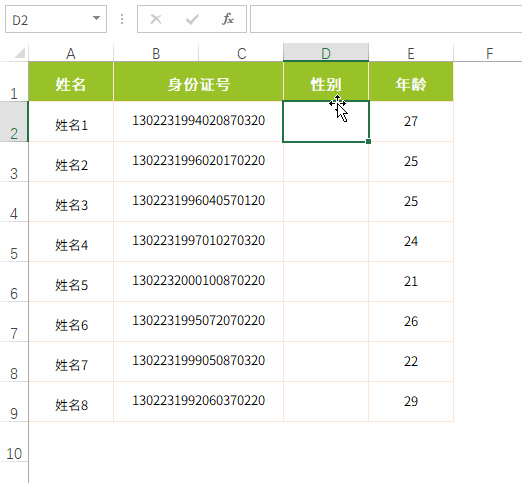Click the Select All corner triangle
This screenshot has height=483, width=522.
tap(19, 53)
